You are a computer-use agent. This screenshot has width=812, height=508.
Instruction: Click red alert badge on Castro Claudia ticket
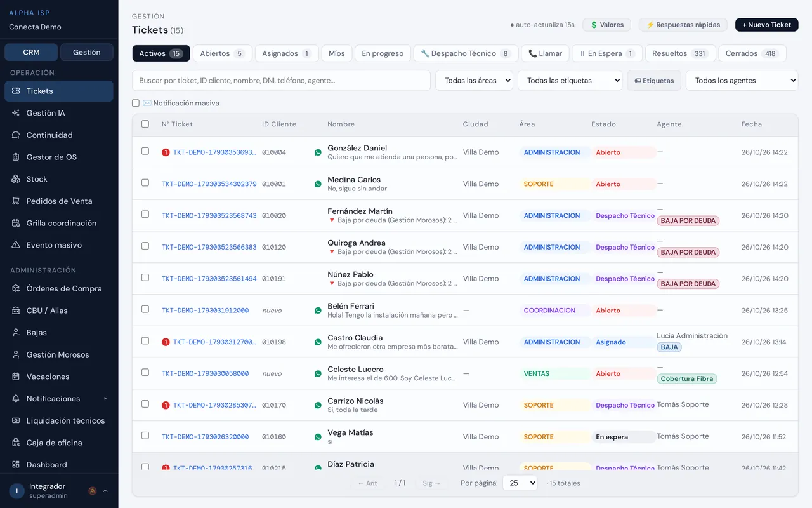pyautogui.click(x=166, y=342)
